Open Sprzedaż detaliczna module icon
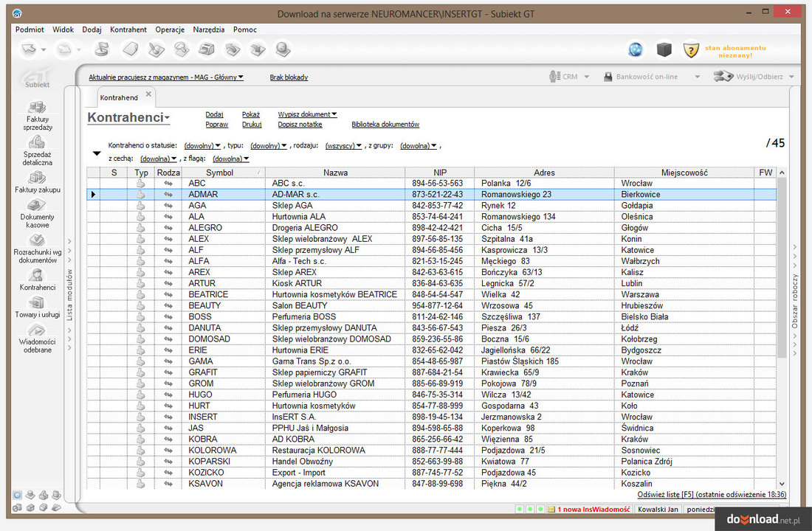 37,142
